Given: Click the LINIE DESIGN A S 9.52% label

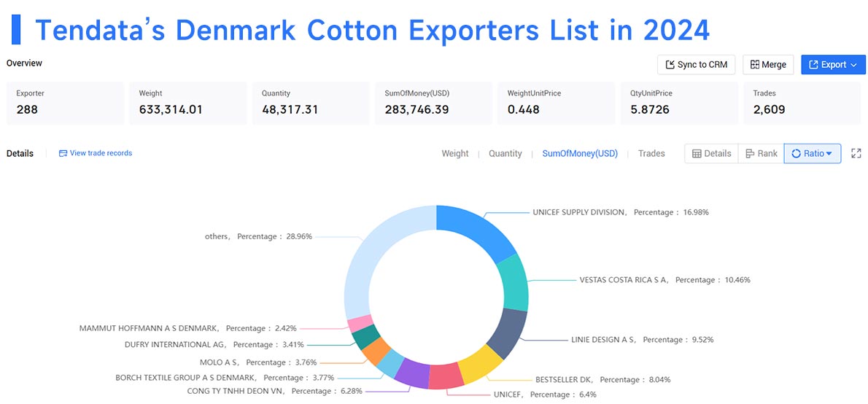Looking at the screenshot, I should point(642,340).
